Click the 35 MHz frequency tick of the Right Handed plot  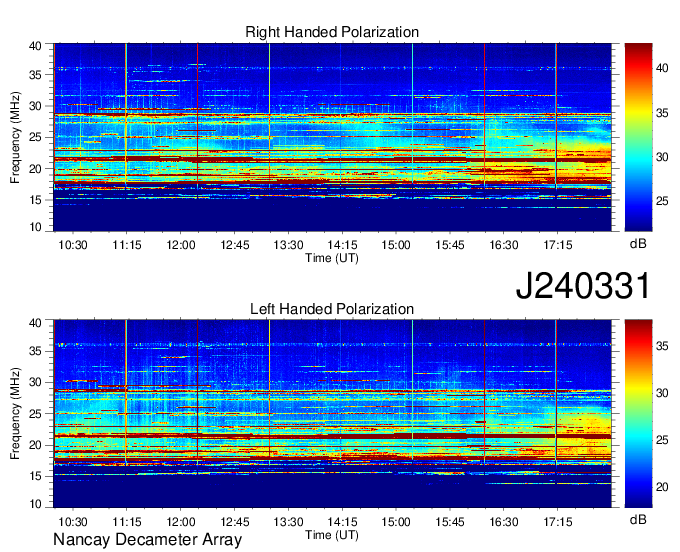pyautogui.click(x=35, y=75)
